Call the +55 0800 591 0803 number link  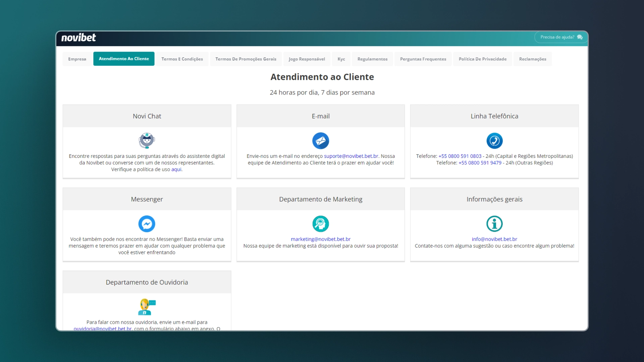click(460, 156)
